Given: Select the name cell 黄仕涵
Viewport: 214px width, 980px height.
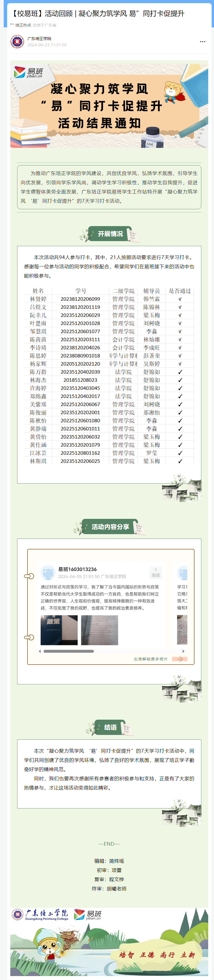Looking at the screenshot, I should click(x=38, y=445).
